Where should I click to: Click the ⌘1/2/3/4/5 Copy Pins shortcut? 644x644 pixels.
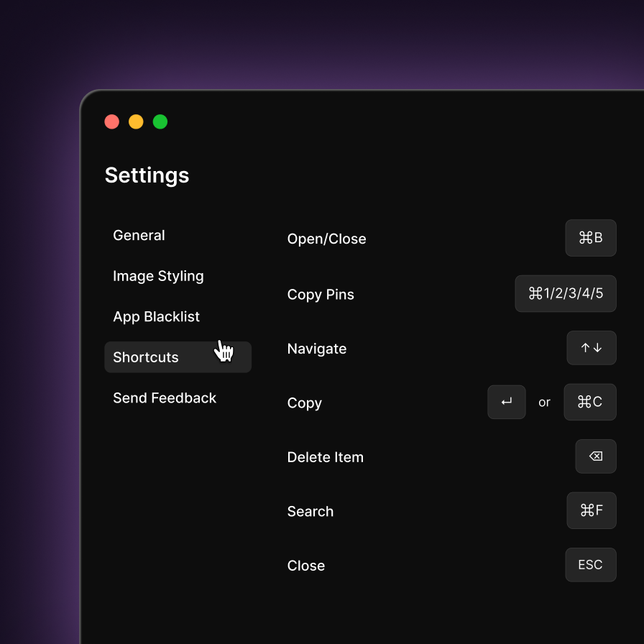[x=566, y=294]
